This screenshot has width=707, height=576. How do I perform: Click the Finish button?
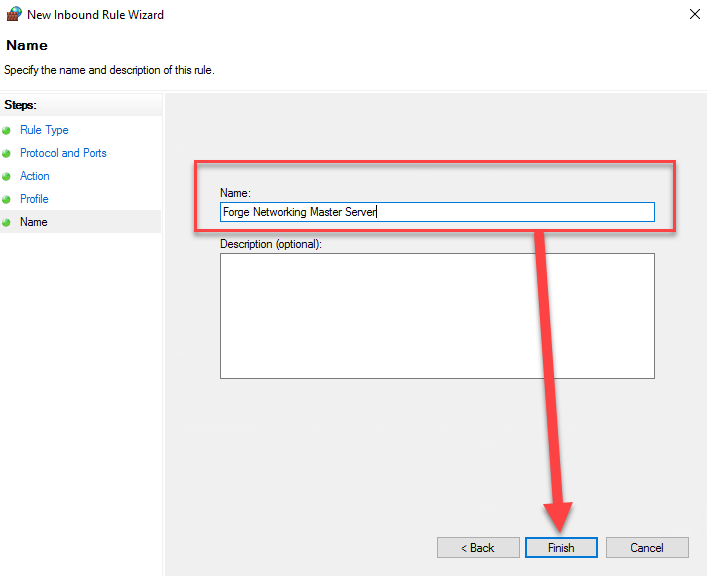click(x=561, y=548)
